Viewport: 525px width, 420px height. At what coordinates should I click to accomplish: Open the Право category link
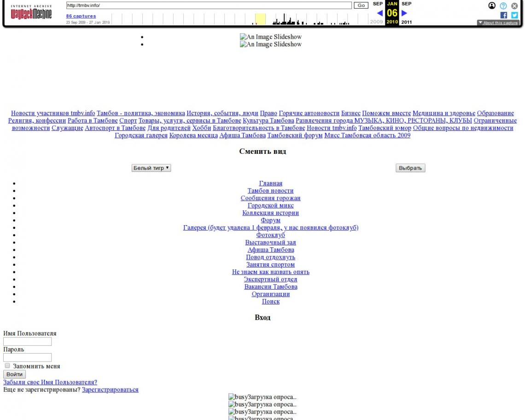pyautogui.click(x=268, y=113)
